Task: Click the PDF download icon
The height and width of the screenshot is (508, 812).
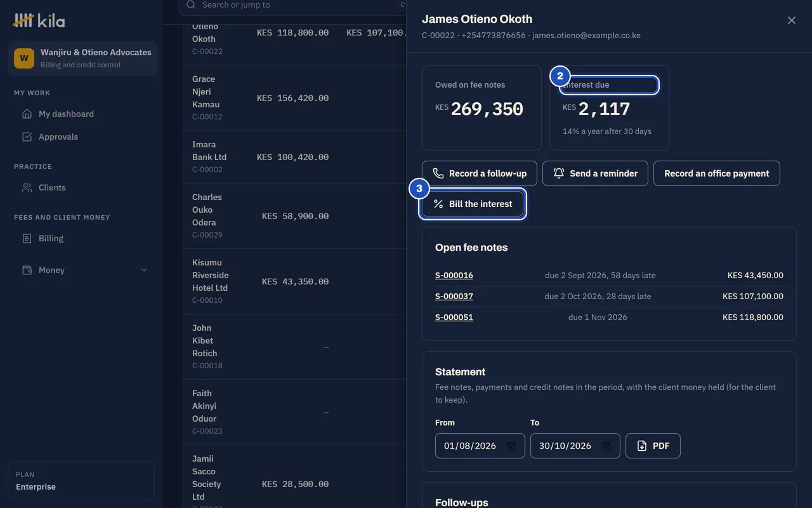Action: (x=641, y=446)
